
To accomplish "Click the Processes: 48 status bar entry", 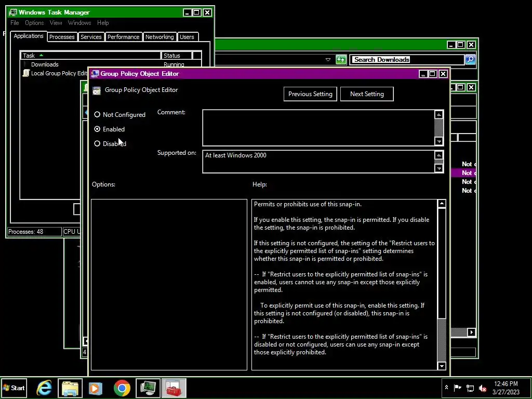I will 34,232.
